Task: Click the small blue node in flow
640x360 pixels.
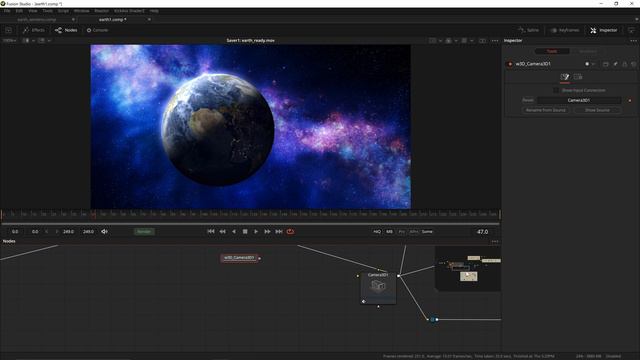Action: (433, 319)
